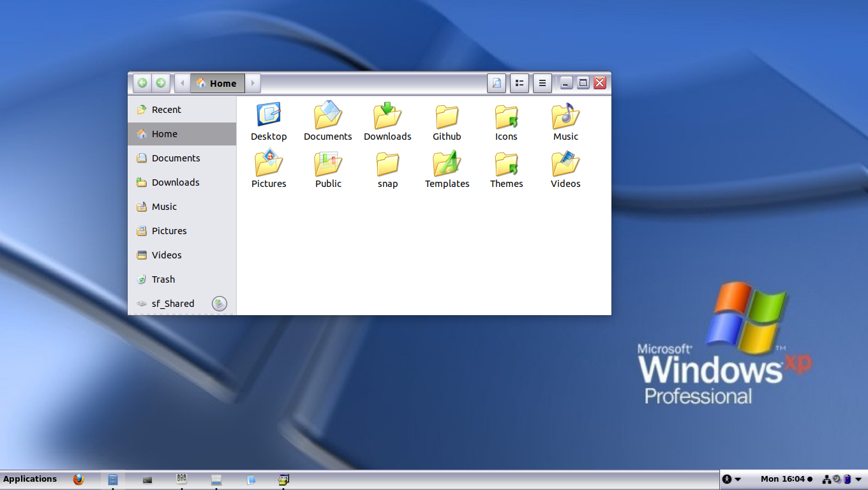Open Downloads from the sidebar
The height and width of the screenshot is (490, 868).
(x=182, y=182)
